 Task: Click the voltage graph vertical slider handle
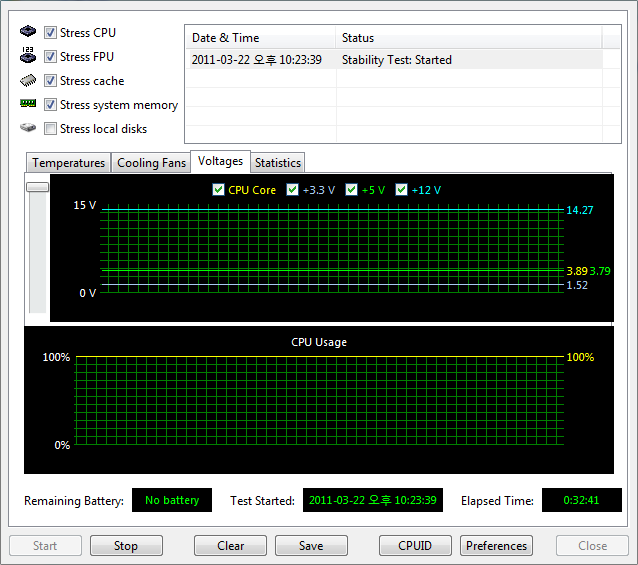click(x=37, y=187)
